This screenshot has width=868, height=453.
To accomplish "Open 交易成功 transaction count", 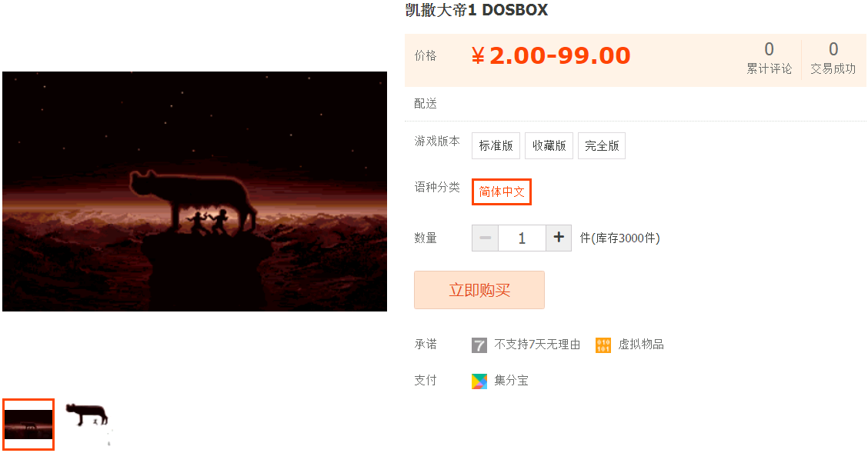I will coord(833,58).
